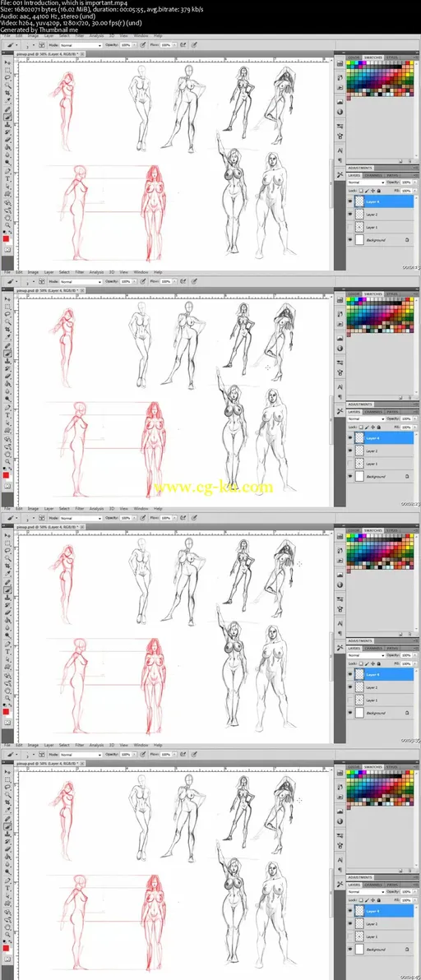Click Background layer thumbnail in third frame
This screenshot has height=980, width=421.
coord(359,713)
